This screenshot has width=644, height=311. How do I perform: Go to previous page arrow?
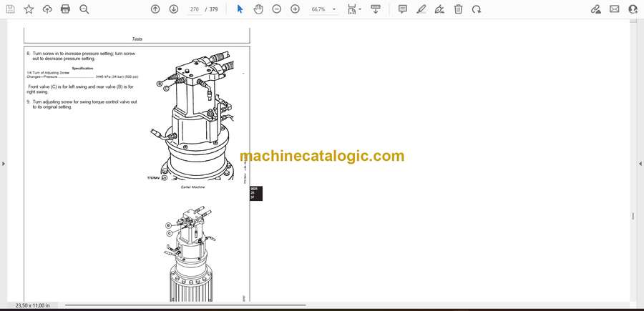tap(155, 9)
